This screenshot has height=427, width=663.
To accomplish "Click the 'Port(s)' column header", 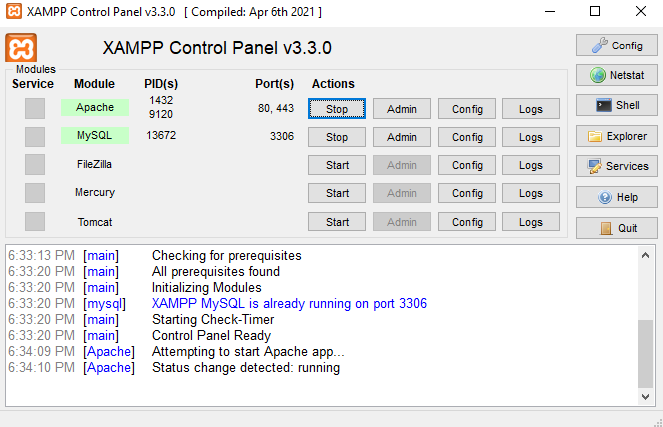I will tap(274, 84).
